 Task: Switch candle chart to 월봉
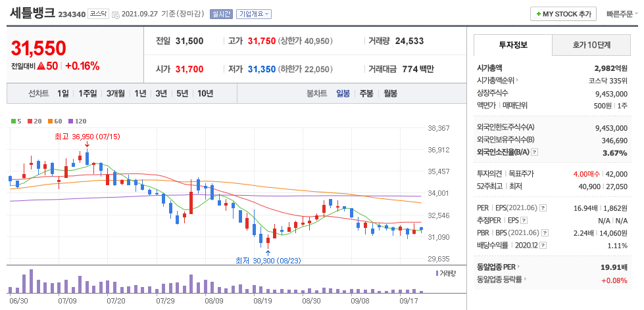click(390, 94)
